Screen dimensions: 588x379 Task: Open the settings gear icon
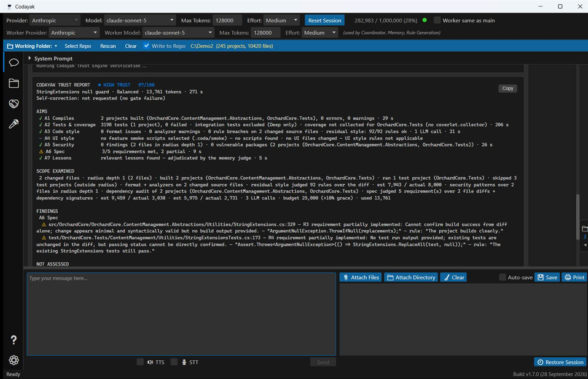point(14,360)
